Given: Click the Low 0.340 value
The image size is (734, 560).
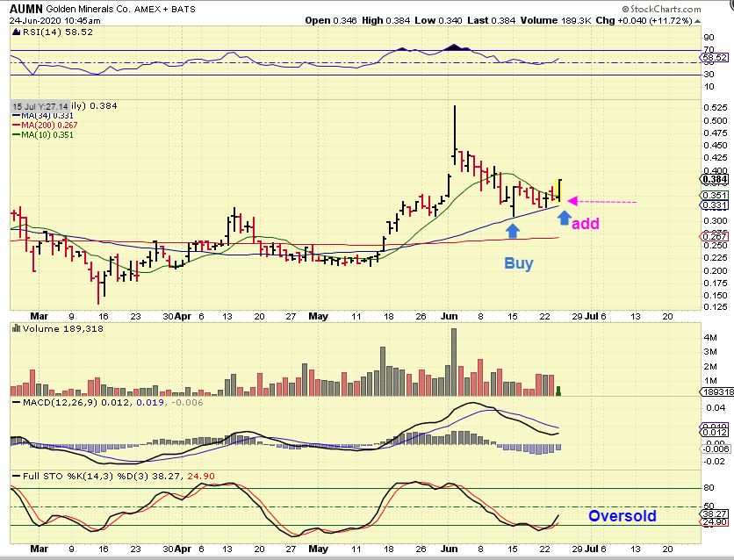Looking at the screenshot, I should click(x=439, y=20).
